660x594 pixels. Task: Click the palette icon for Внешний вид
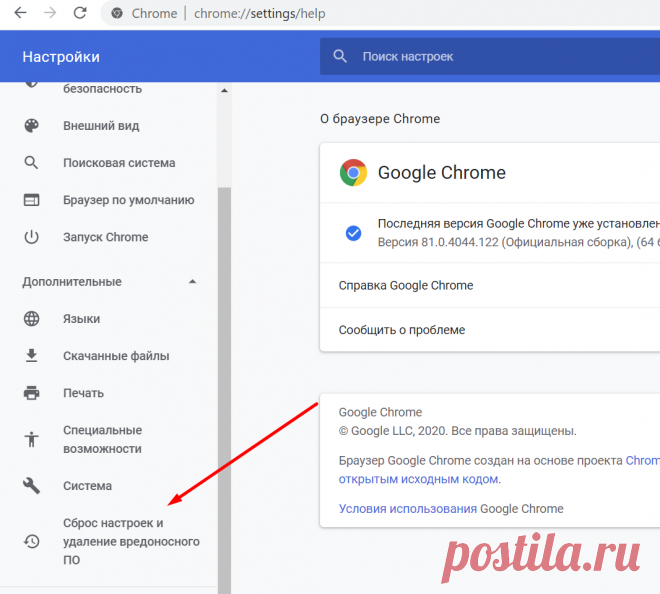32,126
